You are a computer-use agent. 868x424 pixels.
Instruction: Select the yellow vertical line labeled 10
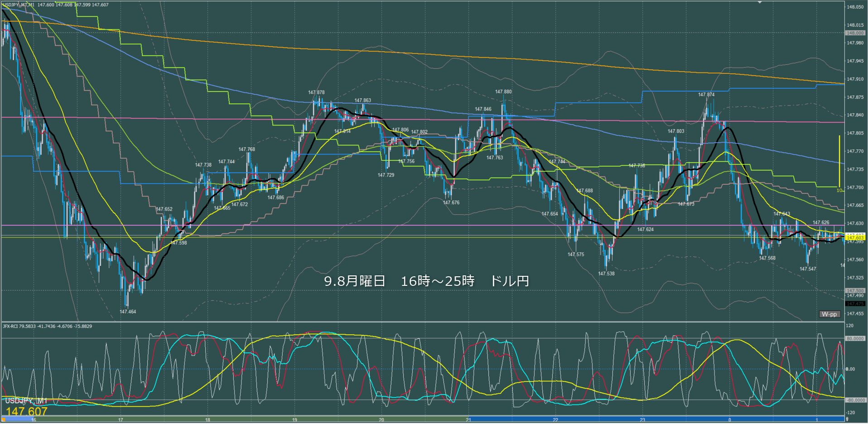839,161
